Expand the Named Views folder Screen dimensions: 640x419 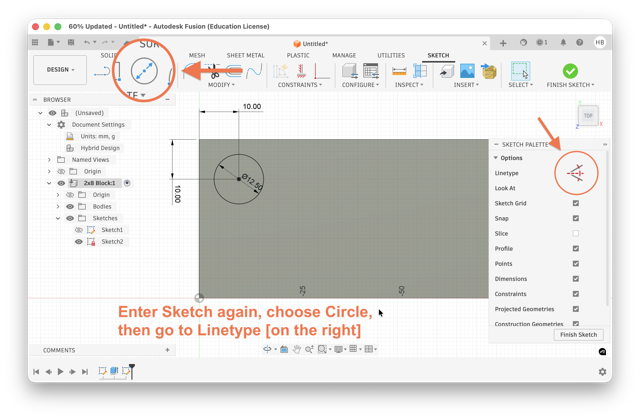(x=49, y=160)
